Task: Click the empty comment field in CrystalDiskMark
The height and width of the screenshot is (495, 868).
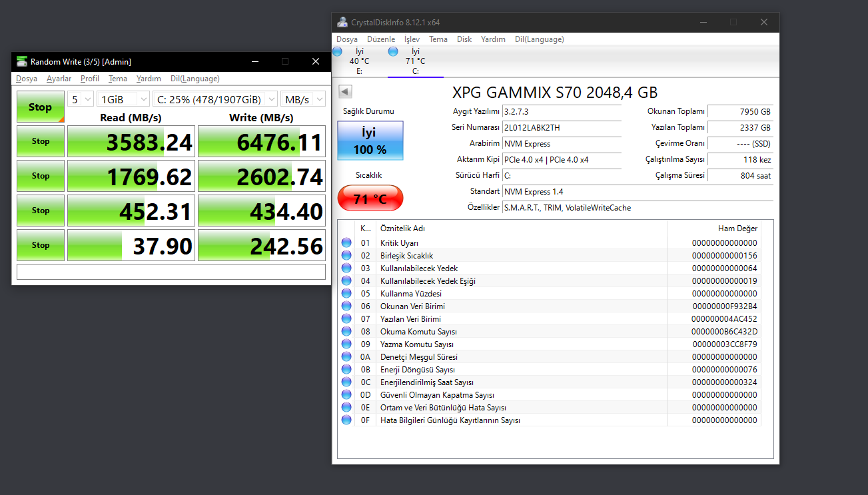Action: click(171, 272)
